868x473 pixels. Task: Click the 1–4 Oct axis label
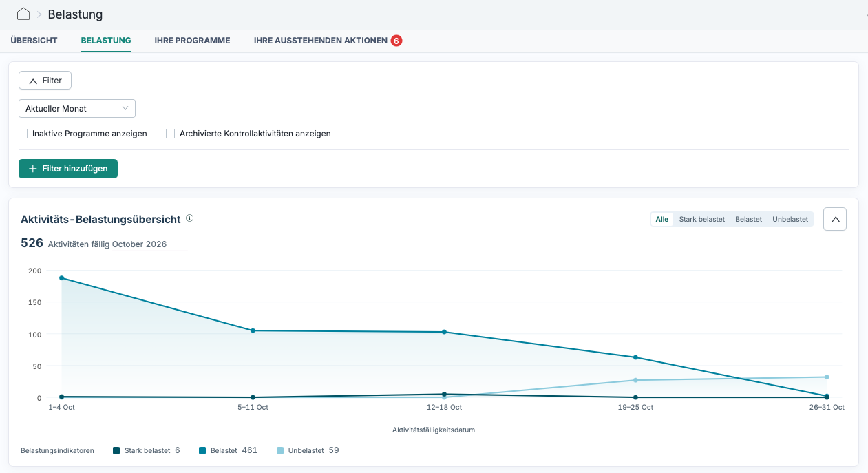point(62,408)
